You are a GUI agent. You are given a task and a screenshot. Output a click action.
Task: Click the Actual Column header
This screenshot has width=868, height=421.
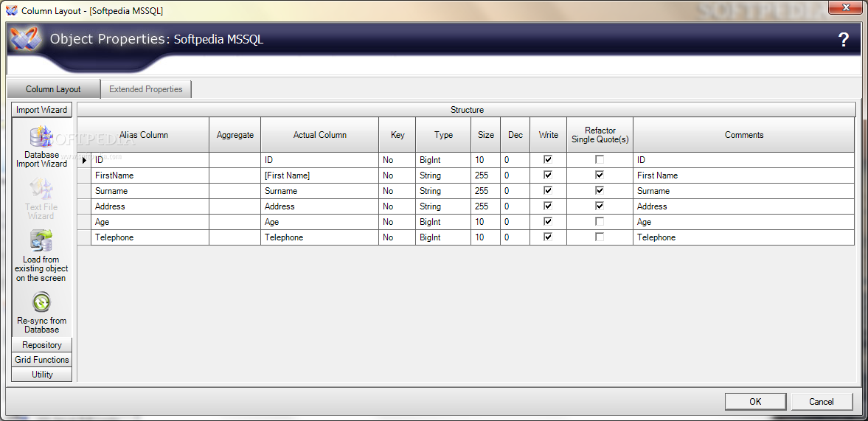pyautogui.click(x=319, y=134)
